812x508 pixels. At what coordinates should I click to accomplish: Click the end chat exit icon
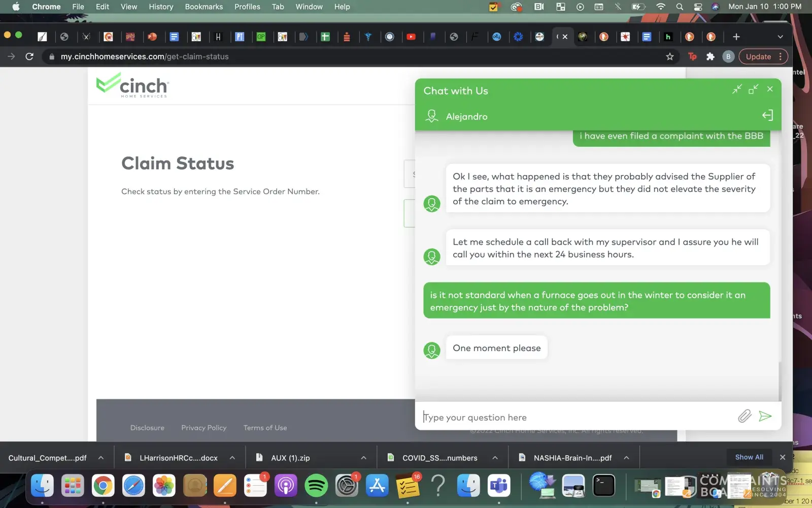pos(767,116)
